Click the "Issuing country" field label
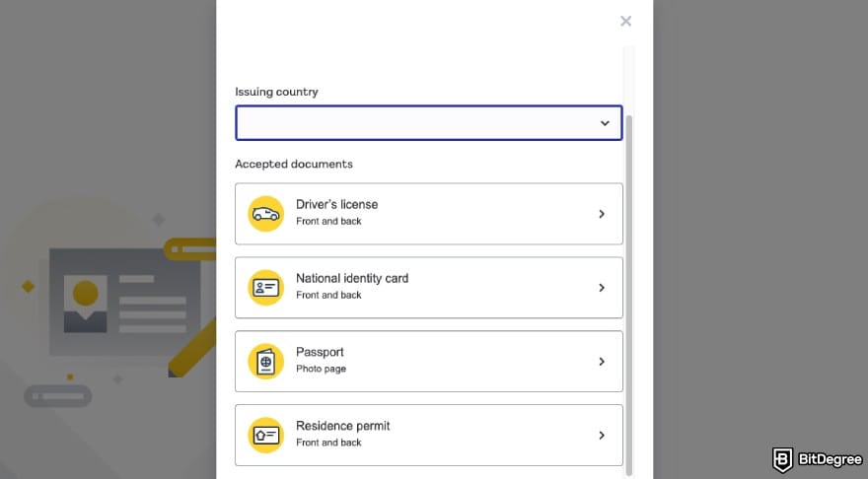This screenshot has height=479, width=868. [276, 92]
